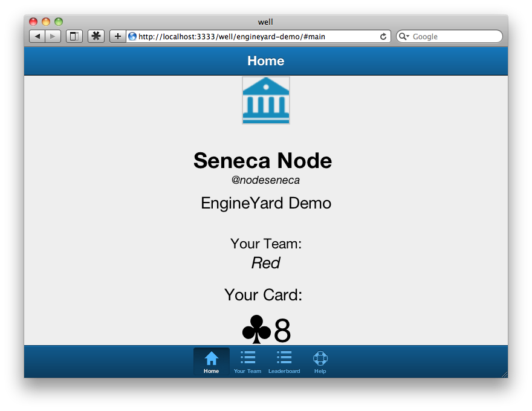532x411 pixels.
Task: Reload the page using refresh icon
Action: 383,37
